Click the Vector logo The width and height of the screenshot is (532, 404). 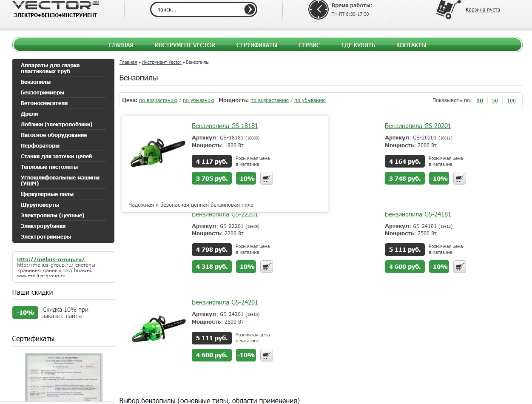tap(56, 9)
